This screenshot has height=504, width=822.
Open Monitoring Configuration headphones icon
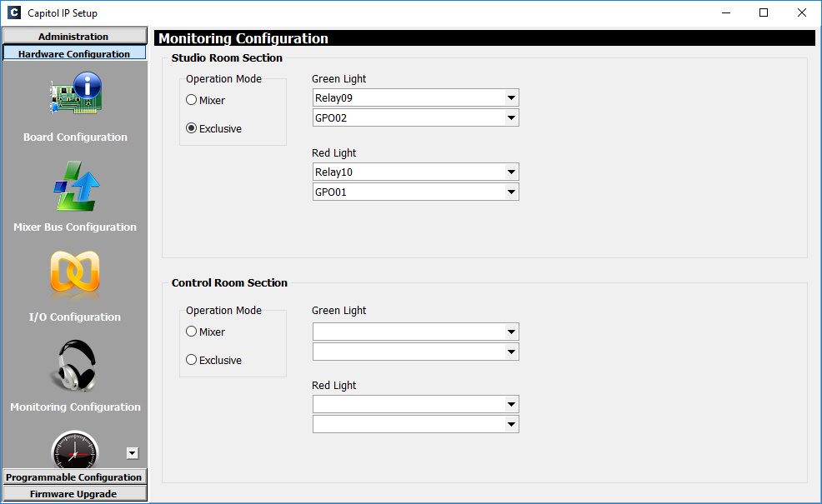[74, 366]
